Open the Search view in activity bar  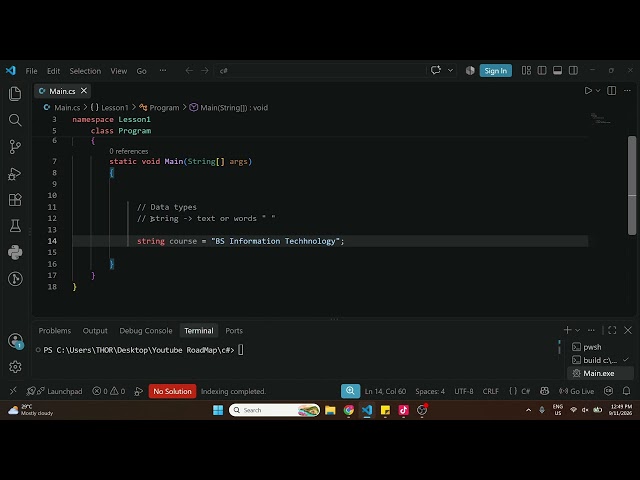15,120
